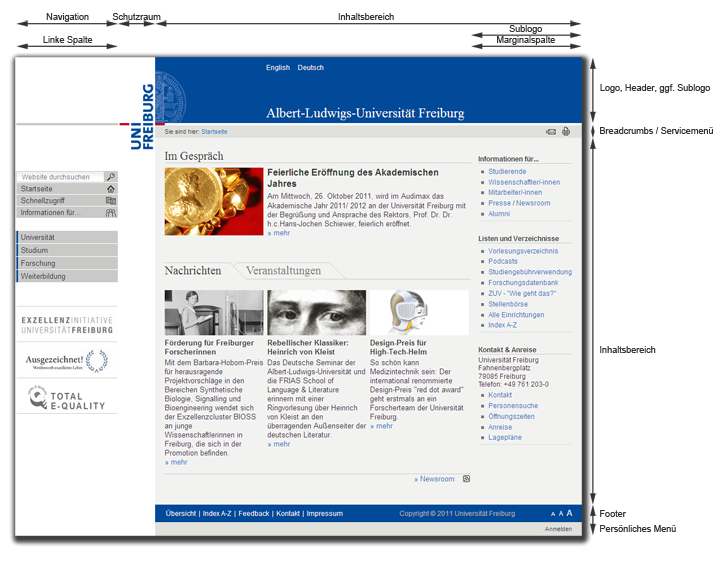722x578 pixels.
Task: Switch to the Veranstaltungen tab
Action: (x=284, y=270)
